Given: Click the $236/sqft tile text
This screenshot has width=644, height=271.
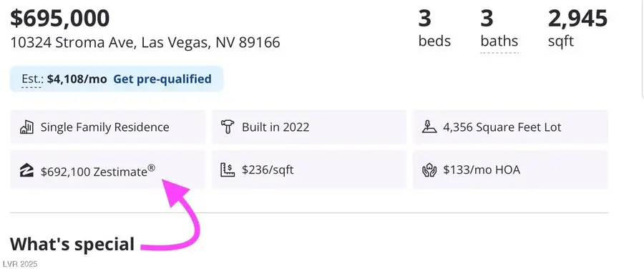Looking at the screenshot, I should (268, 170).
